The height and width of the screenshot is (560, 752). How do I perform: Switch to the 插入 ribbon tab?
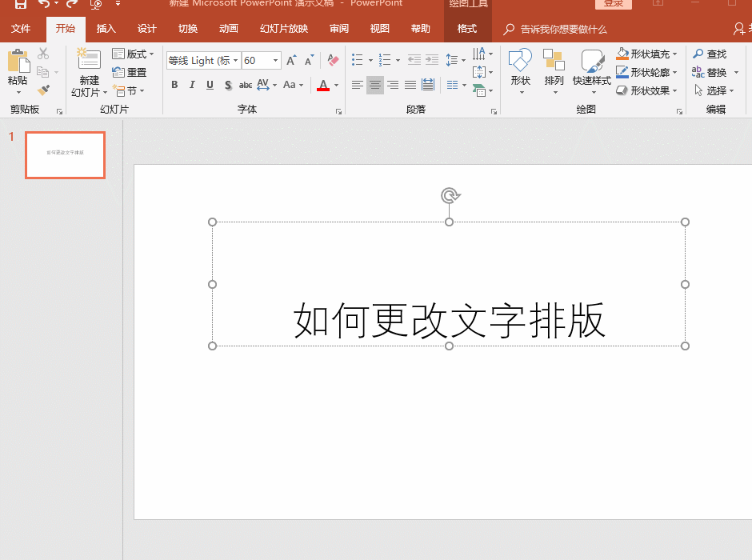(106, 28)
